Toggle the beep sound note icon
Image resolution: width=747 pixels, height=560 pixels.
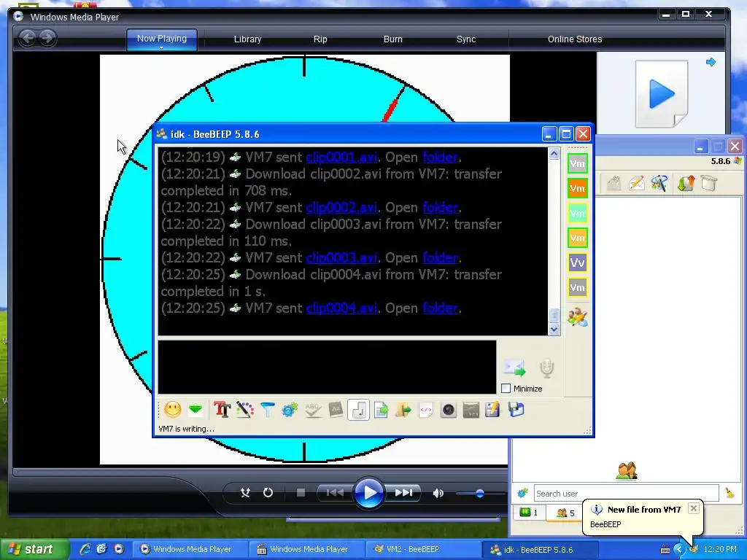click(358, 410)
